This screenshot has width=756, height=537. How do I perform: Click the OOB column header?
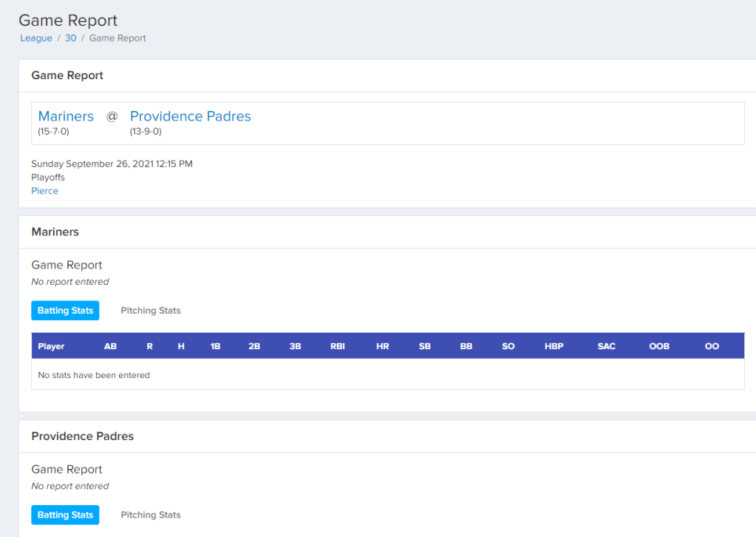pos(659,346)
